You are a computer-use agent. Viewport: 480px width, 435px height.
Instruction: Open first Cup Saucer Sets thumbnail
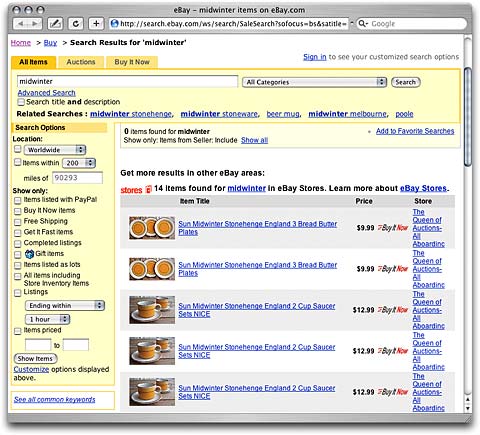pos(152,310)
